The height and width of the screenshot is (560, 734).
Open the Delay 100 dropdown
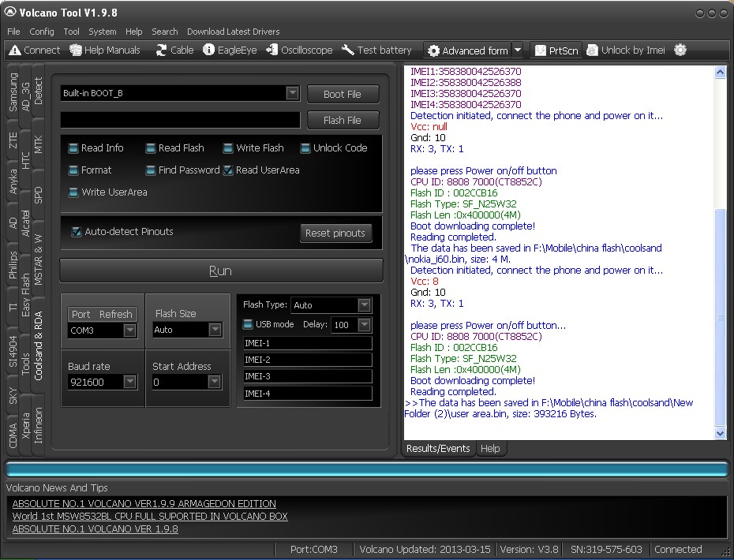pyautogui.click(x=364, y=324)
